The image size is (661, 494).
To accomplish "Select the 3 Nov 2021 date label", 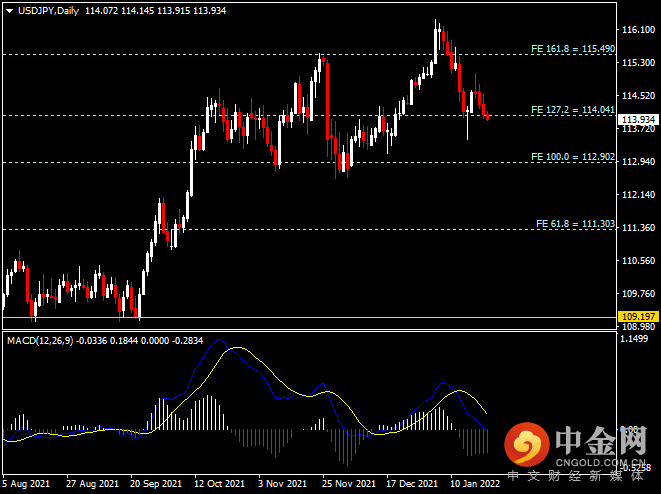I will 282,483.
